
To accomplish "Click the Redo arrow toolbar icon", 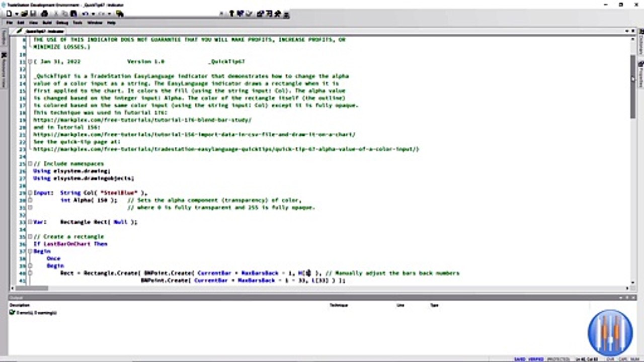I will [x=102, y=14].
